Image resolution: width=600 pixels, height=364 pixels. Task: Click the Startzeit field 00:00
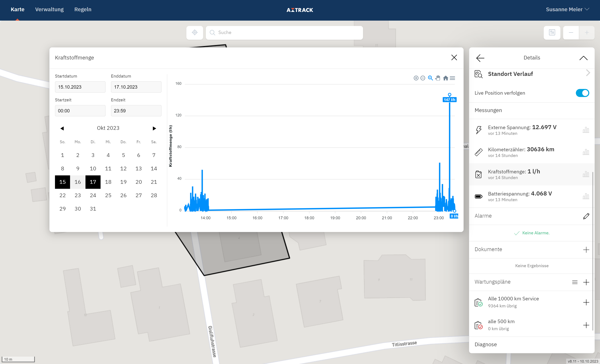point(80,111)
